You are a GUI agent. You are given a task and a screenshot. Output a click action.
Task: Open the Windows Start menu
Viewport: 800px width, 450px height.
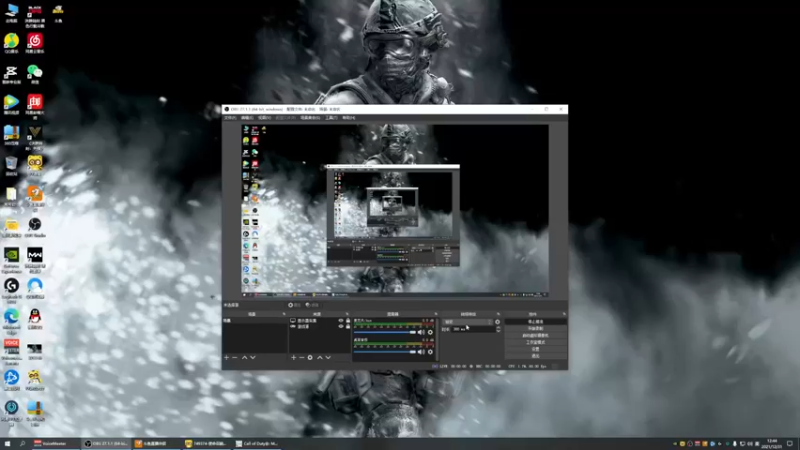tap(8, 443)
